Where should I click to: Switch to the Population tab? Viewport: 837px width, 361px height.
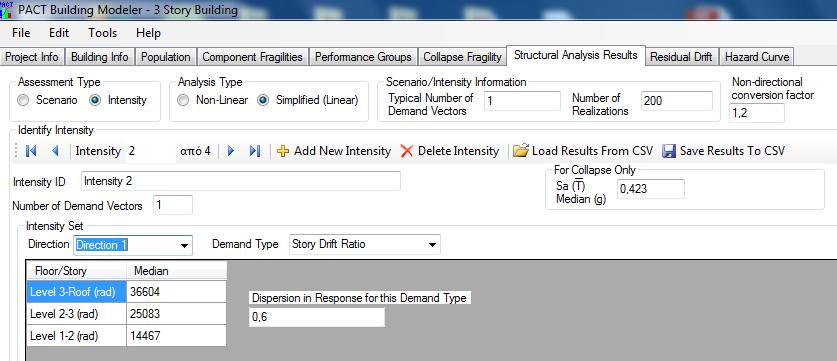click(165, 57)
